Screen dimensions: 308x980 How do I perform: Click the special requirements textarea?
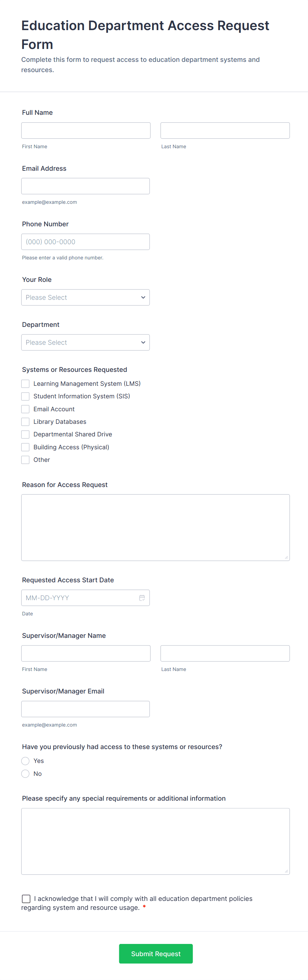click(x=155, y=841)
